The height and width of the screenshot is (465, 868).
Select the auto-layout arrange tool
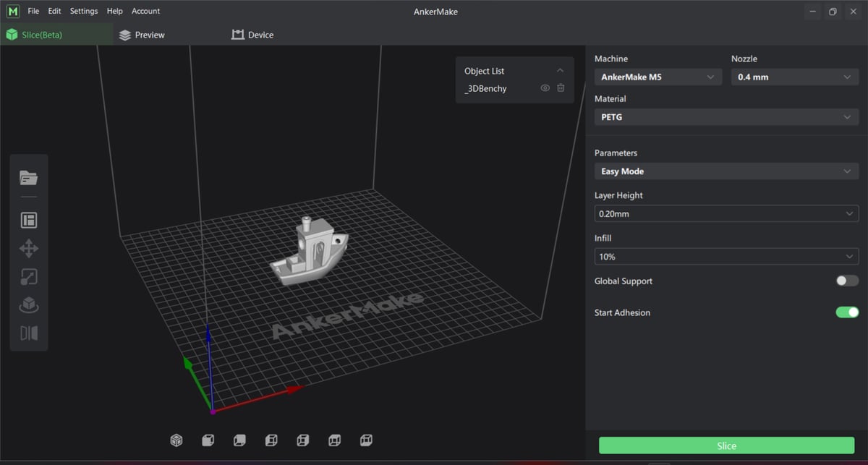[29, 220]
